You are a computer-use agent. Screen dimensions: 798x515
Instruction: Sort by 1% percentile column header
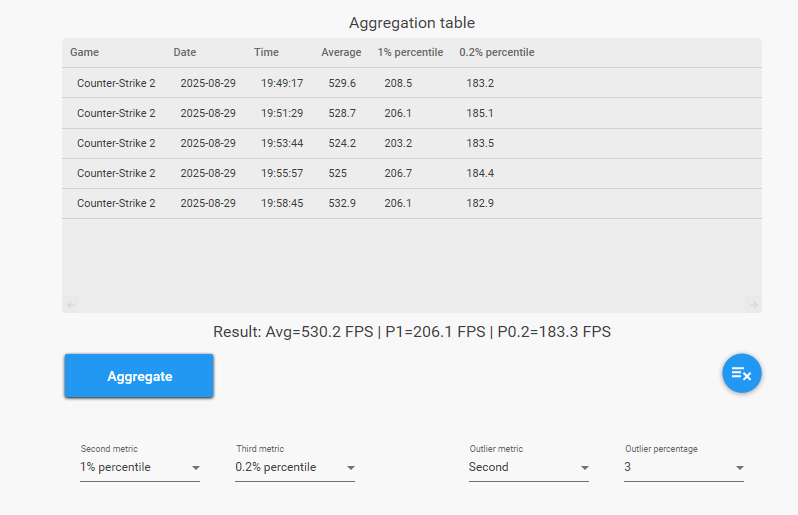point(410,52)
